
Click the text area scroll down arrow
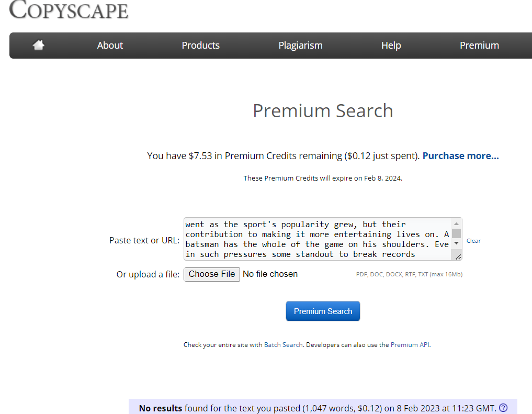[456, 243]
